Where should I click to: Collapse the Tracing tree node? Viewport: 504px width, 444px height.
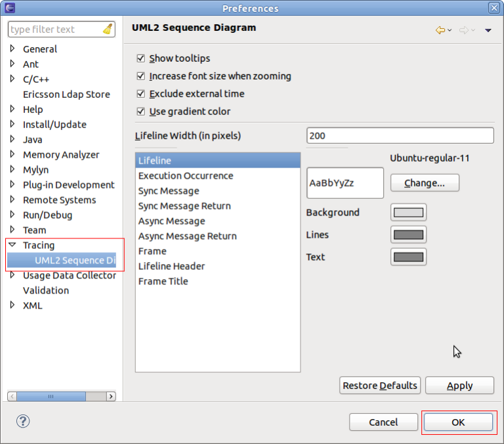pyautogui.click(x=12, y=245)
